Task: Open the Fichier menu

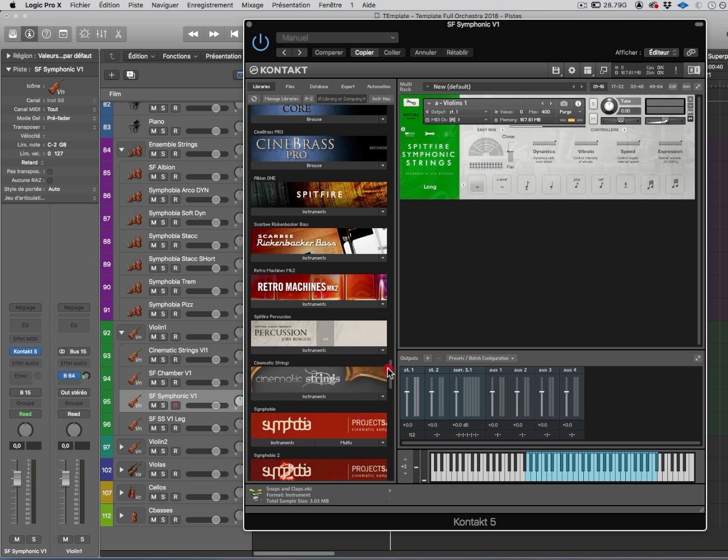Action: [80, 5]
